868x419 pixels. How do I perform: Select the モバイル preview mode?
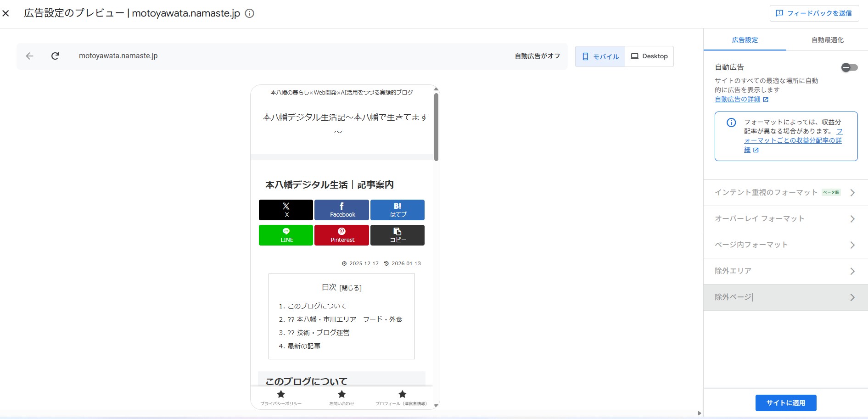coord(599,56)
